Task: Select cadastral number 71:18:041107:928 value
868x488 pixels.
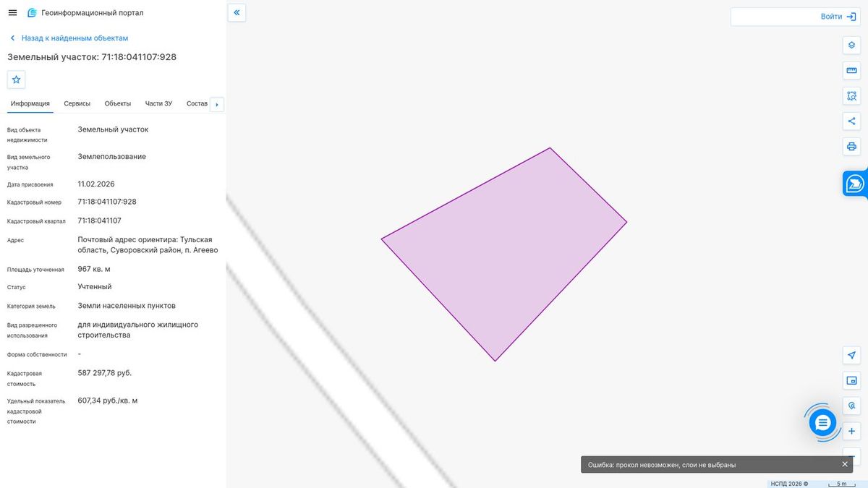Action: coord(107,202)
